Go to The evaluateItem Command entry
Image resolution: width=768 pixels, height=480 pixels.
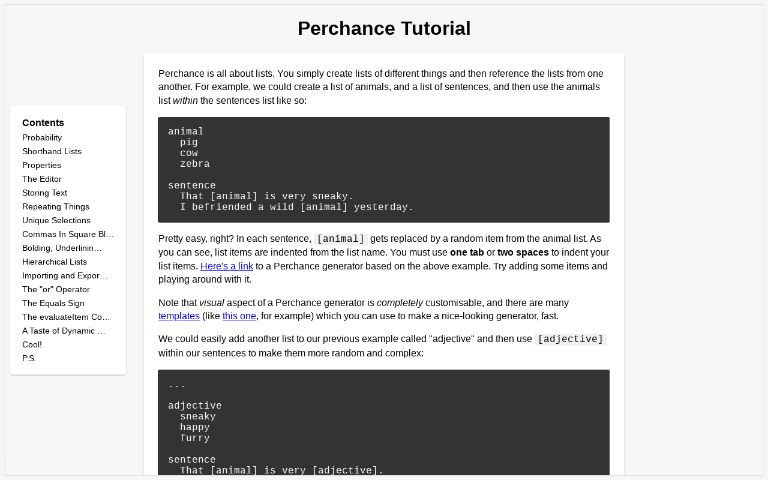(x=66, y=317)
